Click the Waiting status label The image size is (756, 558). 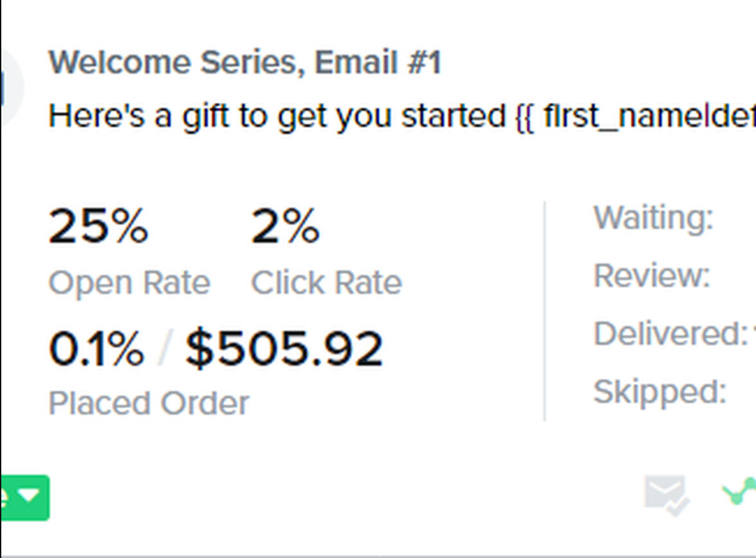(653, 217)
